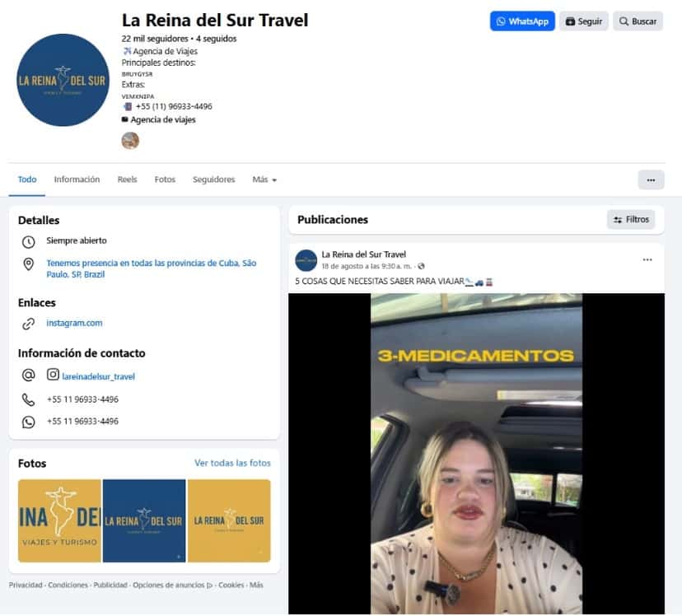Screen dimensions: 682x616
Task: Open the small follower avatar under Agencia de viajes
Action: (x=130, y=141)
